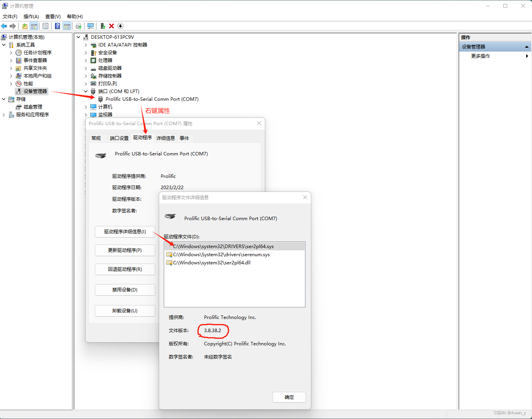This screenshot has height=419, width=532.
Task: Switch to the 端口设置 tab
Action: [118, 138]
